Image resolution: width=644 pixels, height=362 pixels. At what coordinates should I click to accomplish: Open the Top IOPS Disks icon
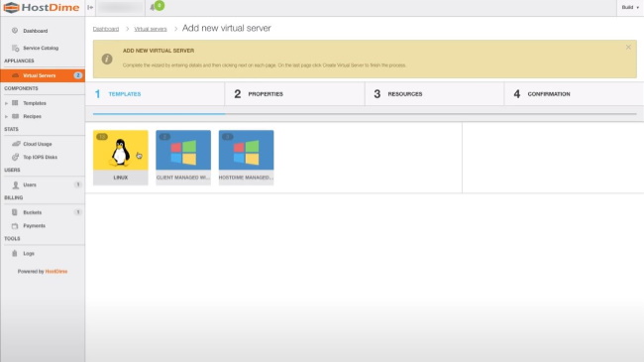[16, 157]
